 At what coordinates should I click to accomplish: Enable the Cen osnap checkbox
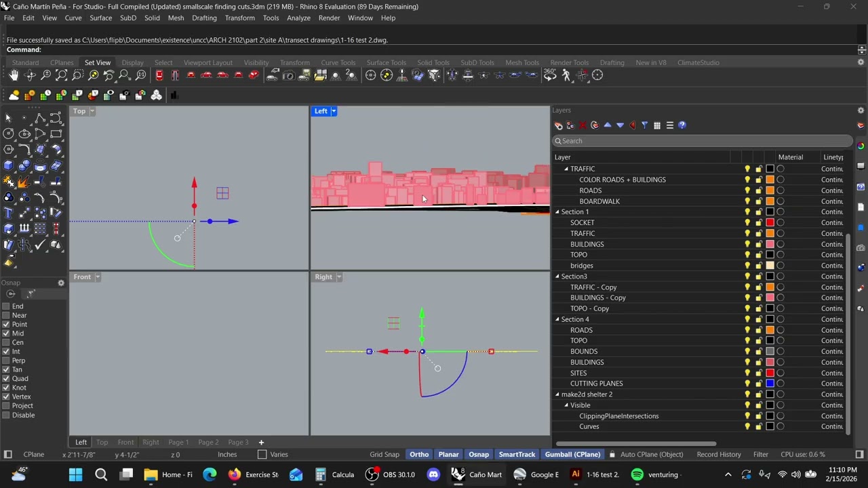click(x=6, y=342)
